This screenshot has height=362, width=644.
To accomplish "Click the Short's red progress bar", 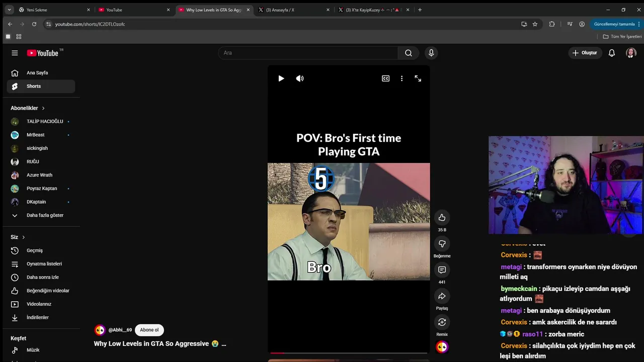I will point(277,353).
